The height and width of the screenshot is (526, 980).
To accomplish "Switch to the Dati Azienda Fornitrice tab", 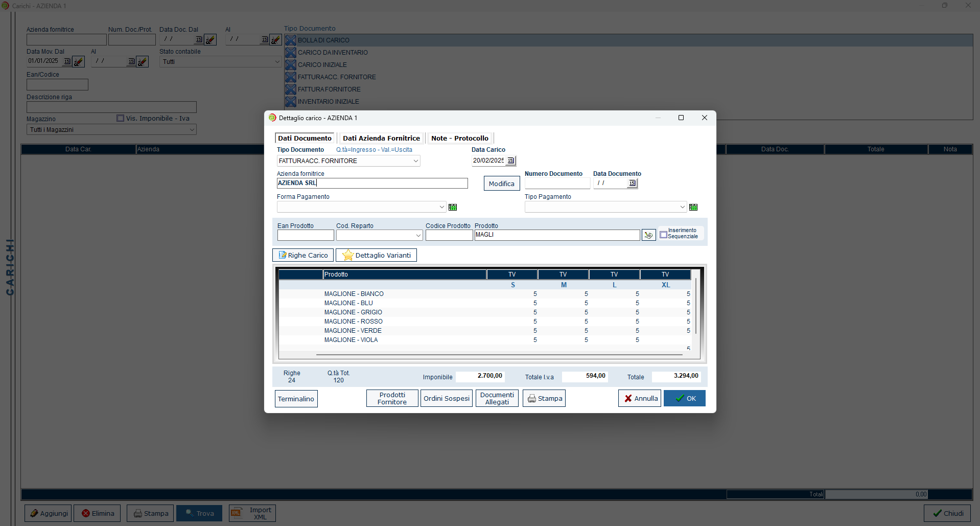I will point(381,138).
